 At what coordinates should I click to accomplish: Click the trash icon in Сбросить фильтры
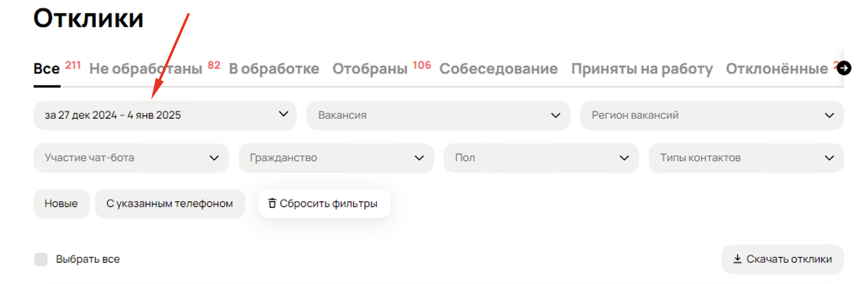(x=272, y=203)
